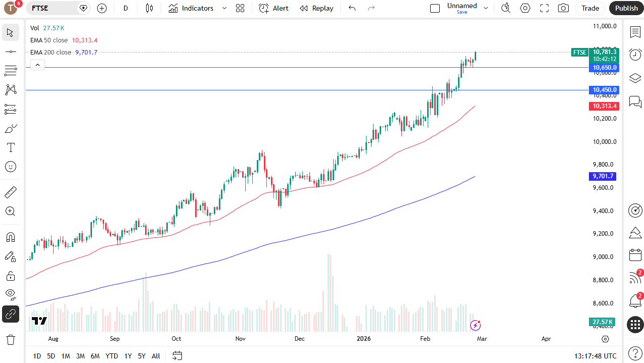Click the EMA 200 close legend
This screenshot has height=363, width=644.
51,53
